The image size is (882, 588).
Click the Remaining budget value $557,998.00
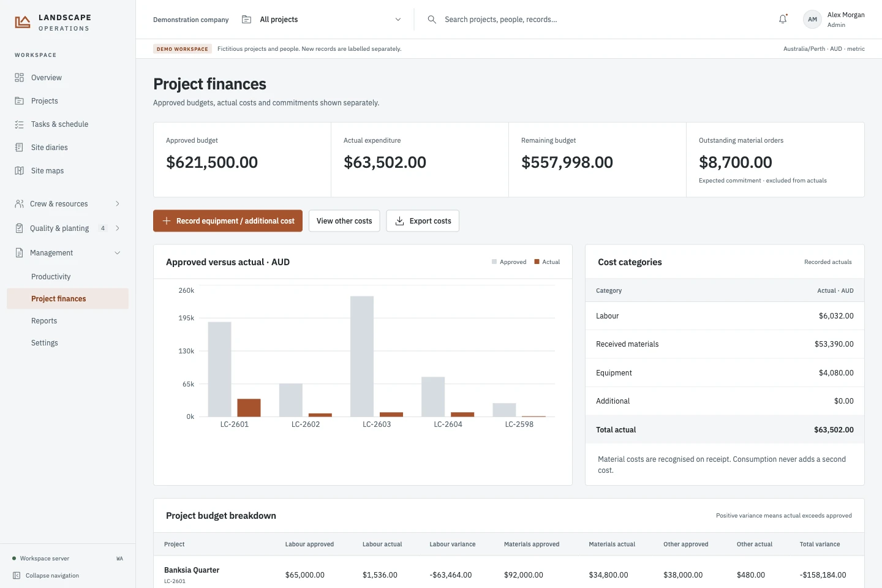tap(567, 162)
